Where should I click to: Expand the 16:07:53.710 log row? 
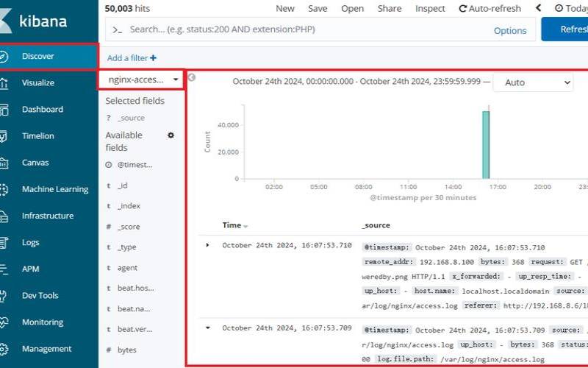[x=207, y=245]
